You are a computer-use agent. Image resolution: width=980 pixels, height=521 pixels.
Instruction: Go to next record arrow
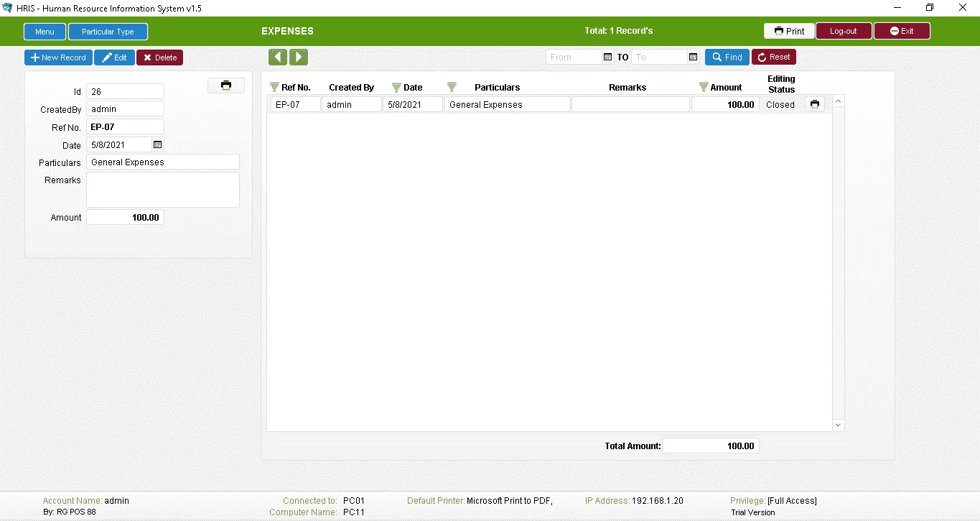point(299,57)
